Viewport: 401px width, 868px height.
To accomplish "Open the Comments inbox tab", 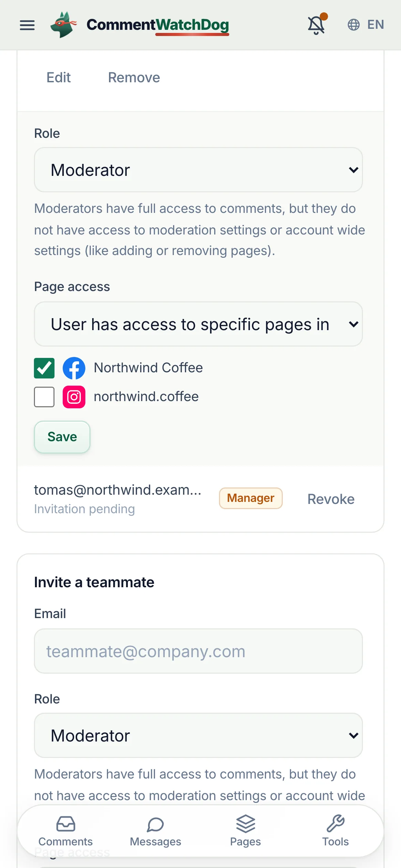I will pyautogui.click(x=65, y=831).
